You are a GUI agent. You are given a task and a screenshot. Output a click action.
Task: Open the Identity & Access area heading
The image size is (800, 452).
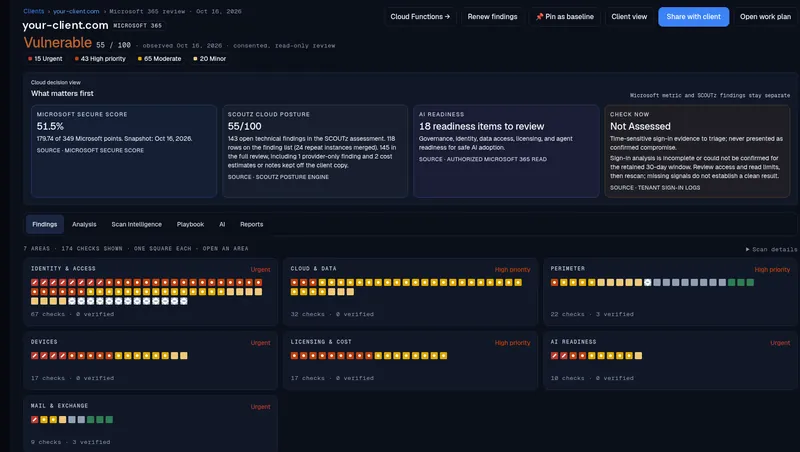63,268
